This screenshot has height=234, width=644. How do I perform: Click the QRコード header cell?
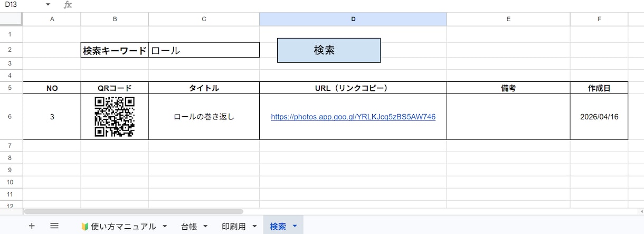[x=115, y=88]
